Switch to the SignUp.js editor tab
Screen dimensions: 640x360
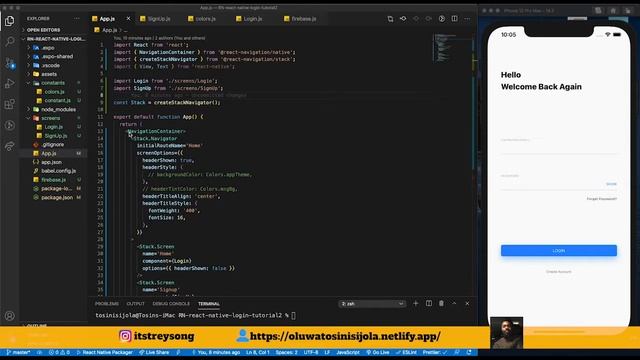tap(158, 19)
